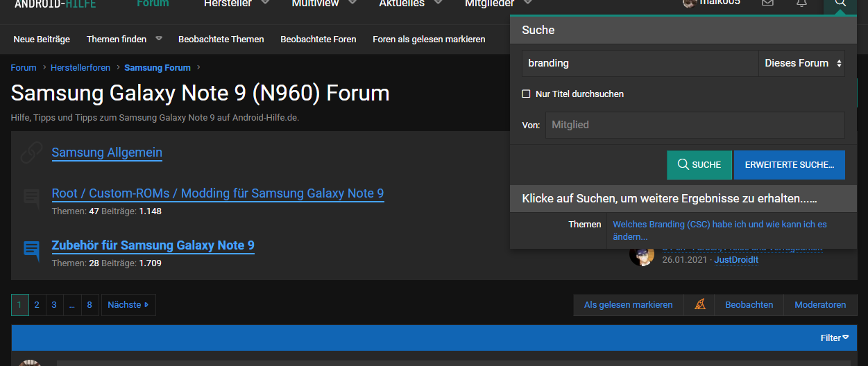Click Als gelesen markieren button

[x=629, y=305]
